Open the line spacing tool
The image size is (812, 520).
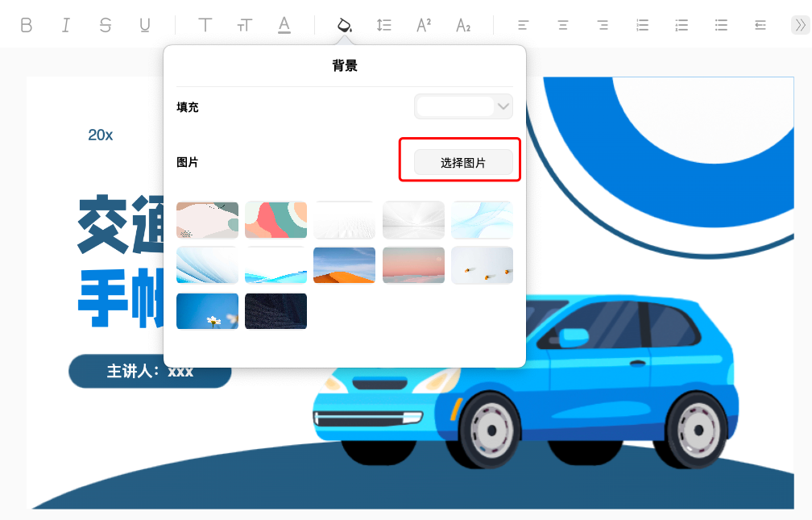pyautogui.click(x=383, y=24)
